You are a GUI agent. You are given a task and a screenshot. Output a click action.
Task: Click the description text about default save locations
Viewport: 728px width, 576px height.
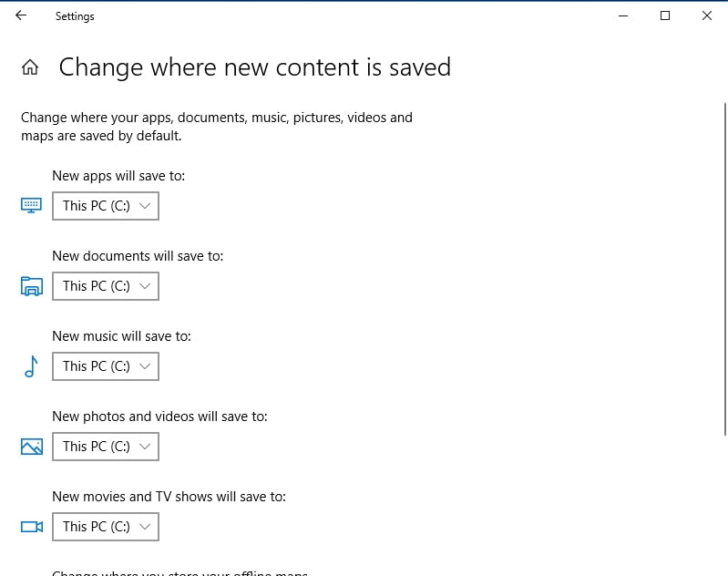[x=216, y=127]
